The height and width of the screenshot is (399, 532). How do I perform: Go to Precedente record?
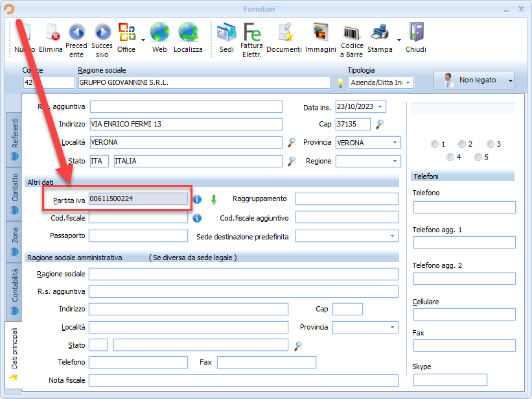[76, 32]
